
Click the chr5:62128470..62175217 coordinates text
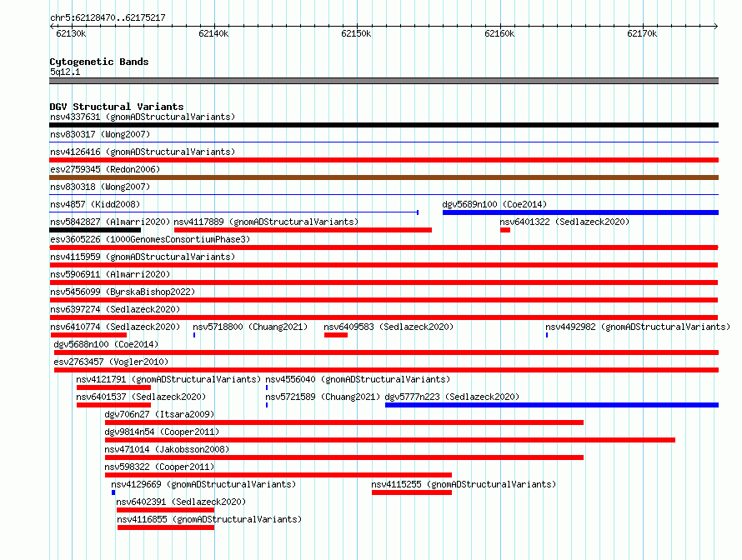tap(108, 18)
